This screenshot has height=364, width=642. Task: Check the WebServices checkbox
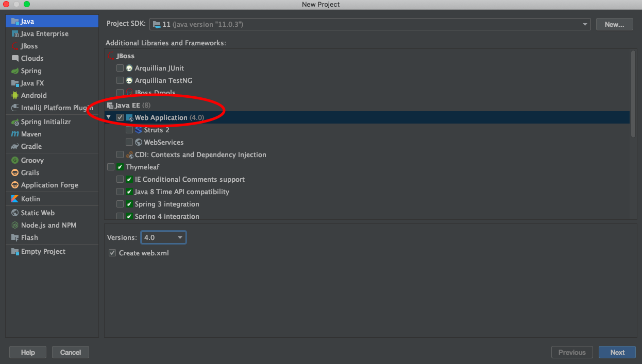click(x=129, y=142)
